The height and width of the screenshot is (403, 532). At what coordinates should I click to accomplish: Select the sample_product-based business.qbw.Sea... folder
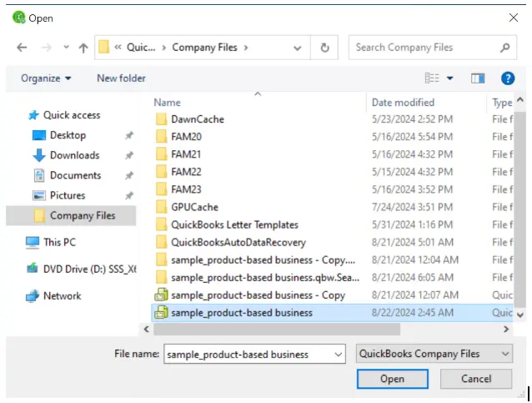point(265,278)
